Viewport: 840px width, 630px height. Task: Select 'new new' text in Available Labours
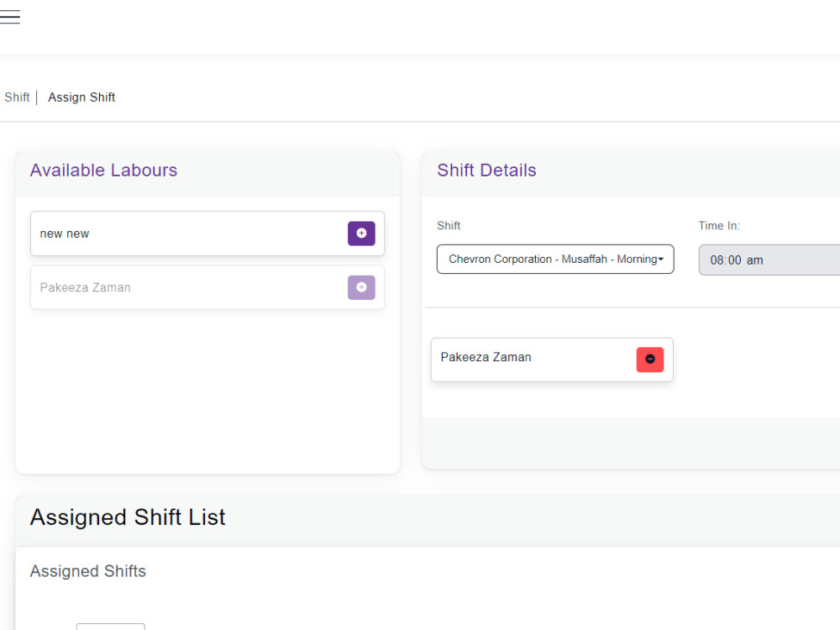[65, 234]
